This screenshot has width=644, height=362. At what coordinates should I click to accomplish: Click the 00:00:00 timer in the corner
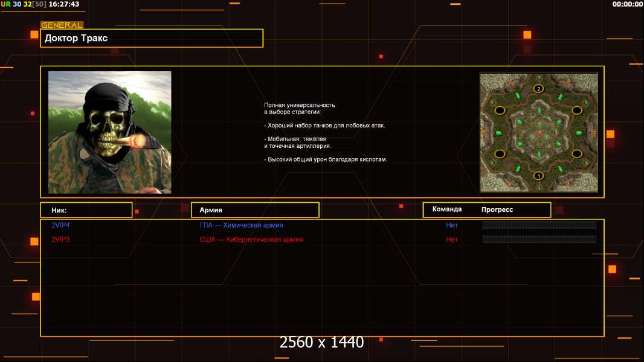click(x=628, y=4)
